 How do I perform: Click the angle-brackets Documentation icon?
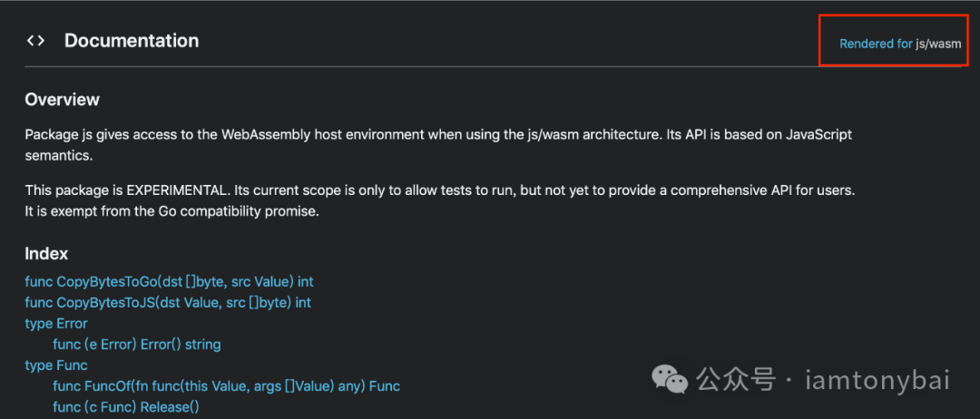35,41
